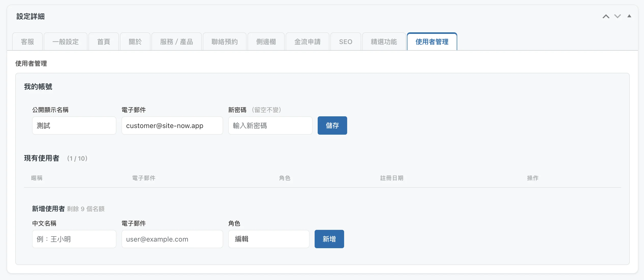The image size is (644, 280).
Task: Click the new user email field user@example.com
Action: pos(172,239)
